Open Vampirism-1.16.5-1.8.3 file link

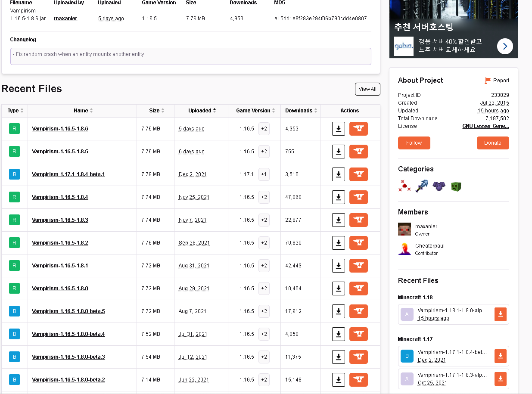point(60,220)
